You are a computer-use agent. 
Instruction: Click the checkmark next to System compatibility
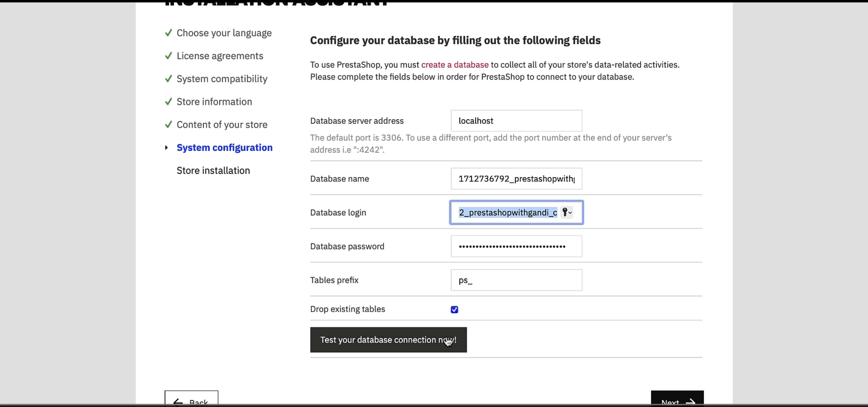point(168,78)
